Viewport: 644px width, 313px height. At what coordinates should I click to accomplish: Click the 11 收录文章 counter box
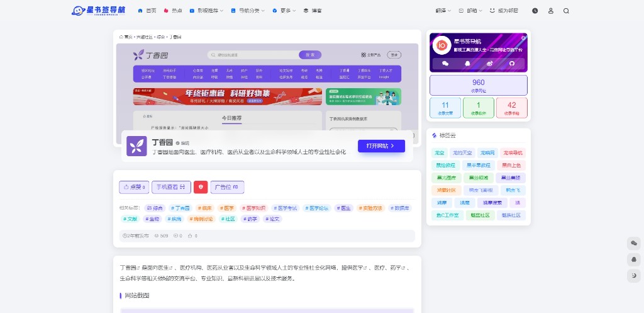445,108
